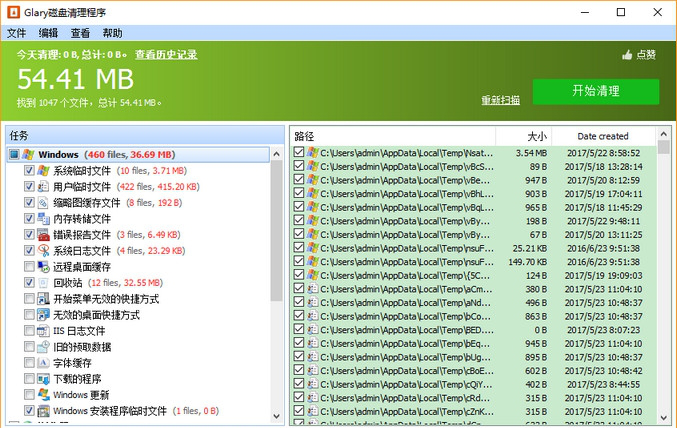Open the 文件 menu

click(x=16, y=33)
